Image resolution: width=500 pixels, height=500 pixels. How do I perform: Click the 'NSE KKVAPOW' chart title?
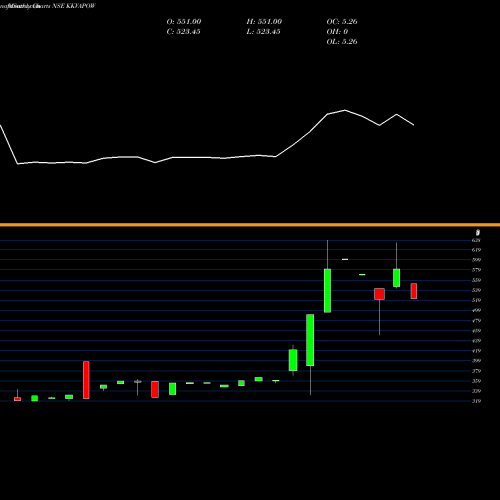pos(74,6)
